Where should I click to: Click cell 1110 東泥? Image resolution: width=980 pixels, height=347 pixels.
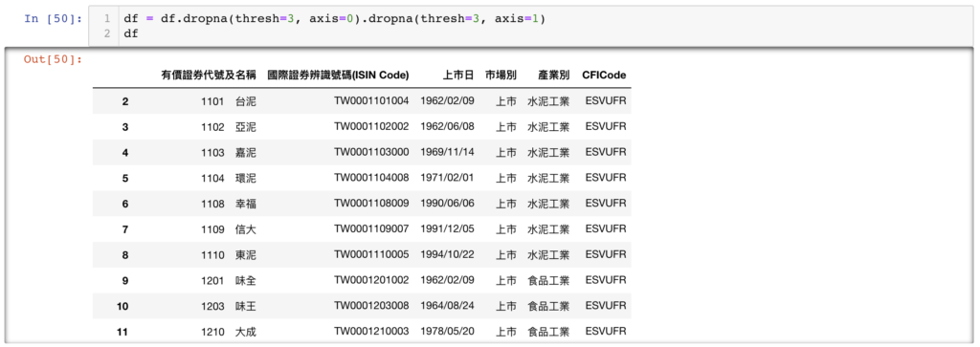[228, 254]
